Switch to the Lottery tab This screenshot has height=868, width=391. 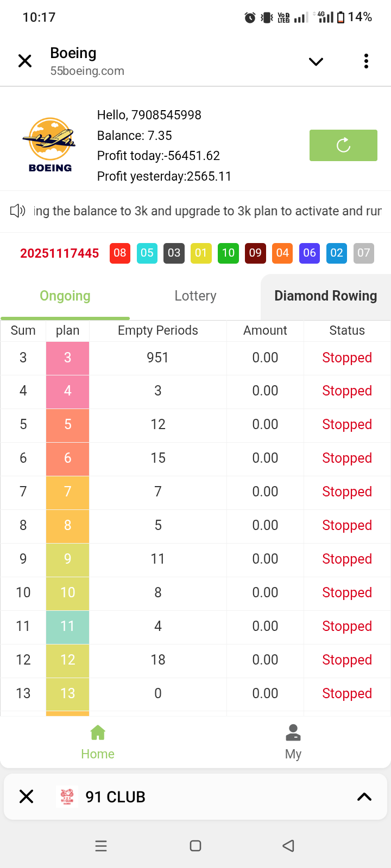pyautogui.click(x=195, y=296)
